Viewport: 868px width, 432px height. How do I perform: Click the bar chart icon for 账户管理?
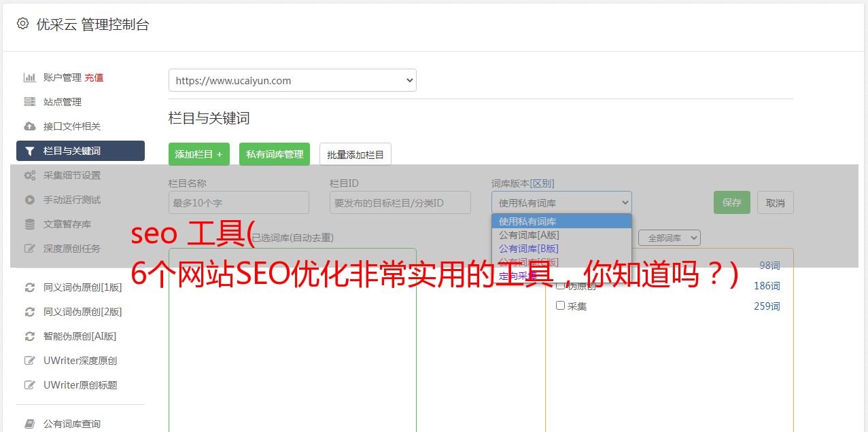click(30, 77)
